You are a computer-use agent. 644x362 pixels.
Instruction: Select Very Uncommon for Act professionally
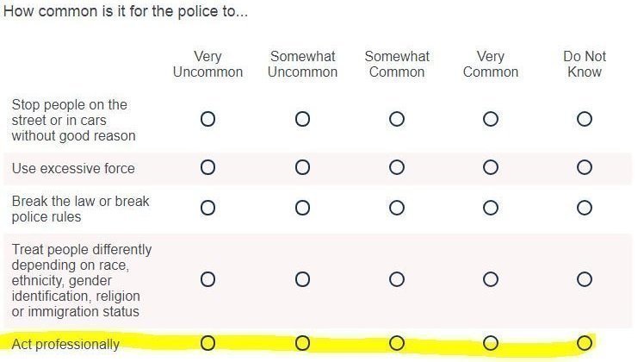[x=207, y=343]
